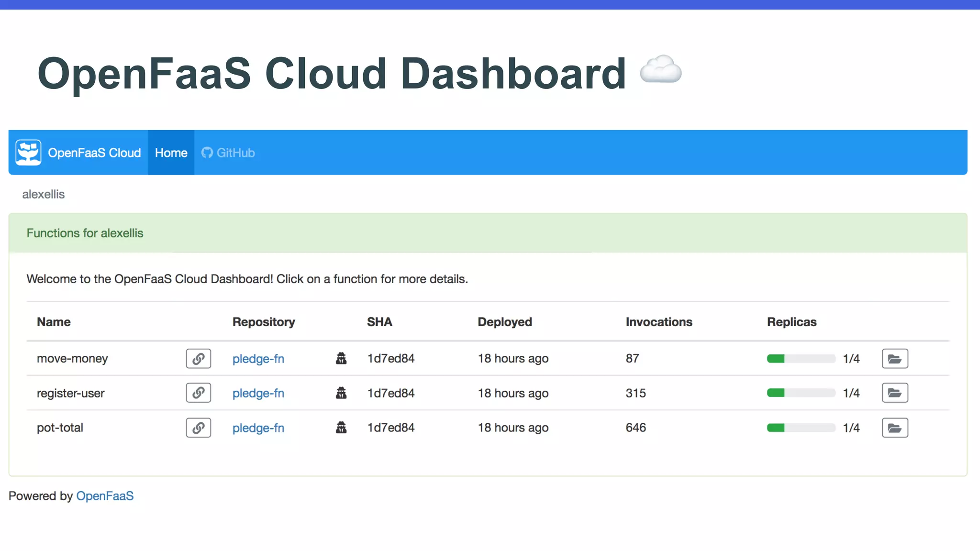Click the Replicas column header
The height and width of the screenshot is (551, 980).
click(792, 322)
